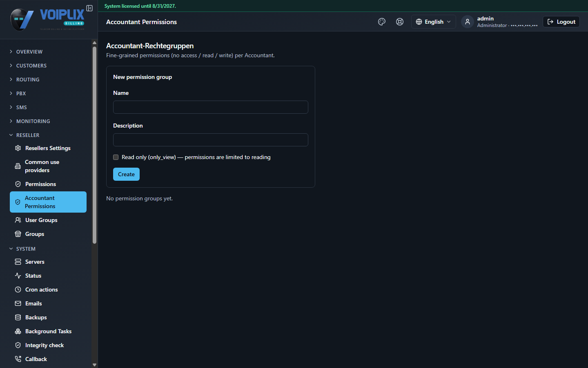Focus the Description input field
Image resolution: width=588 pixels, height=368 pixels.
(211, 140)
